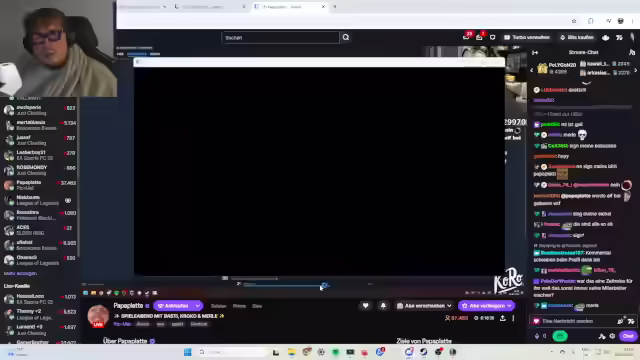
Task: Open ROSEMONDY channel in sidebar
Action: tap(40, 170)
